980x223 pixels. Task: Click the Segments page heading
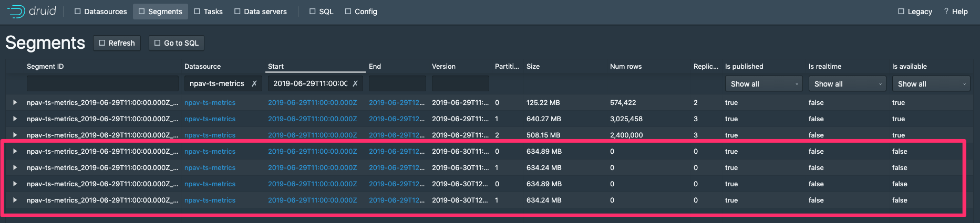(x=45, y=43)
